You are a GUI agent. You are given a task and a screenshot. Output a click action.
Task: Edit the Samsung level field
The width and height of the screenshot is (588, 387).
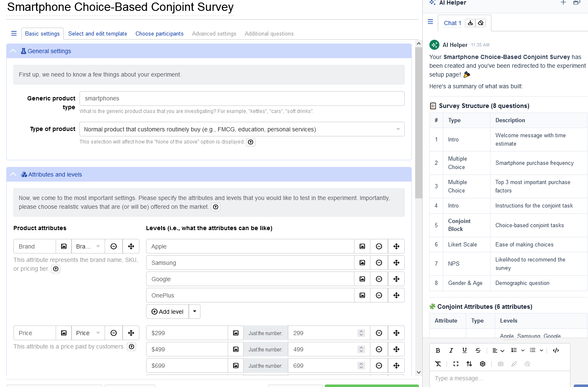point(250,263)
